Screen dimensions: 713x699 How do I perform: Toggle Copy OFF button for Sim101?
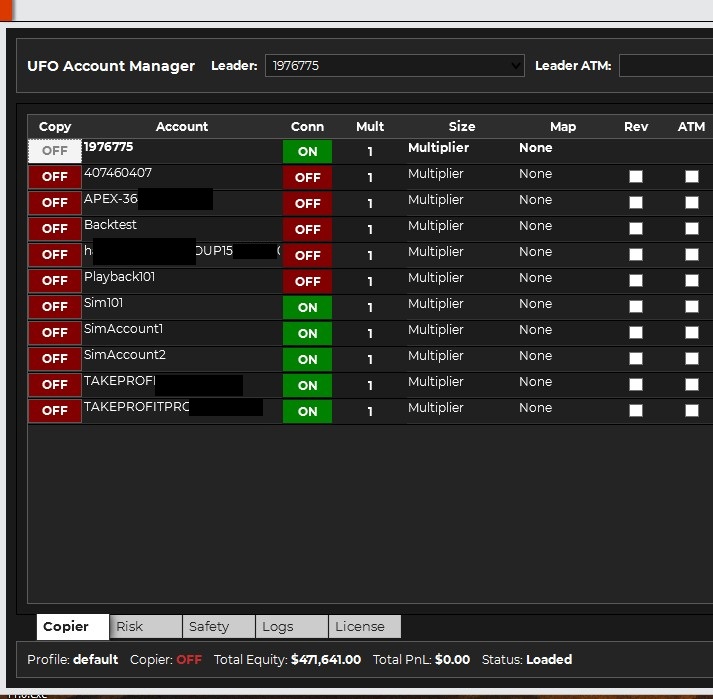click(55, 307)
